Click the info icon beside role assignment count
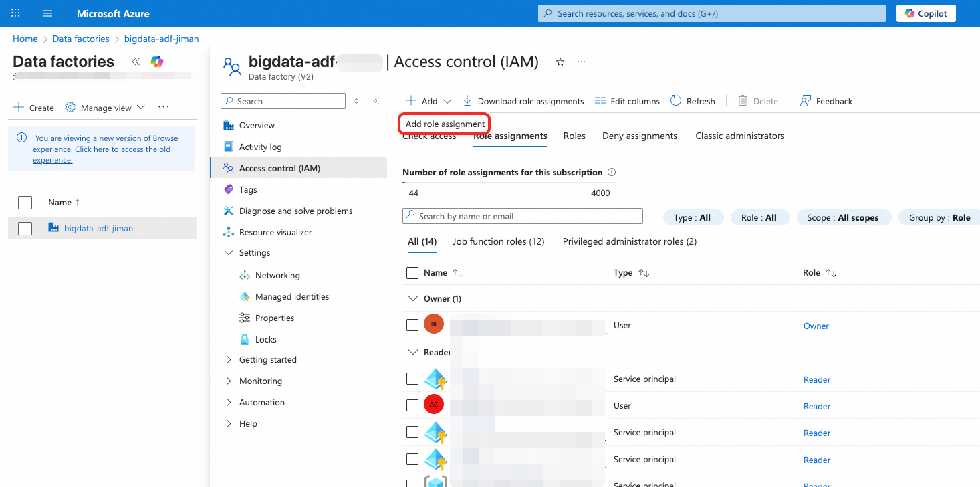Viewport: 980px width, 487px height. [x=611, y=172]
